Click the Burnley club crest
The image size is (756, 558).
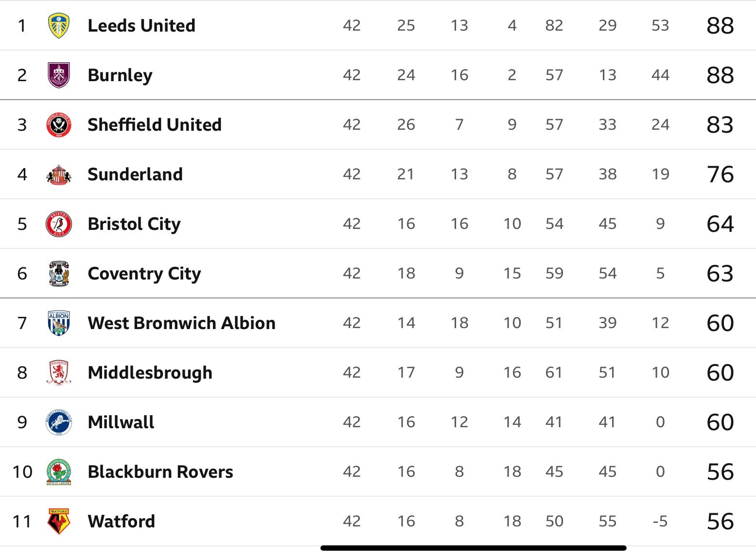pos(59,75)
